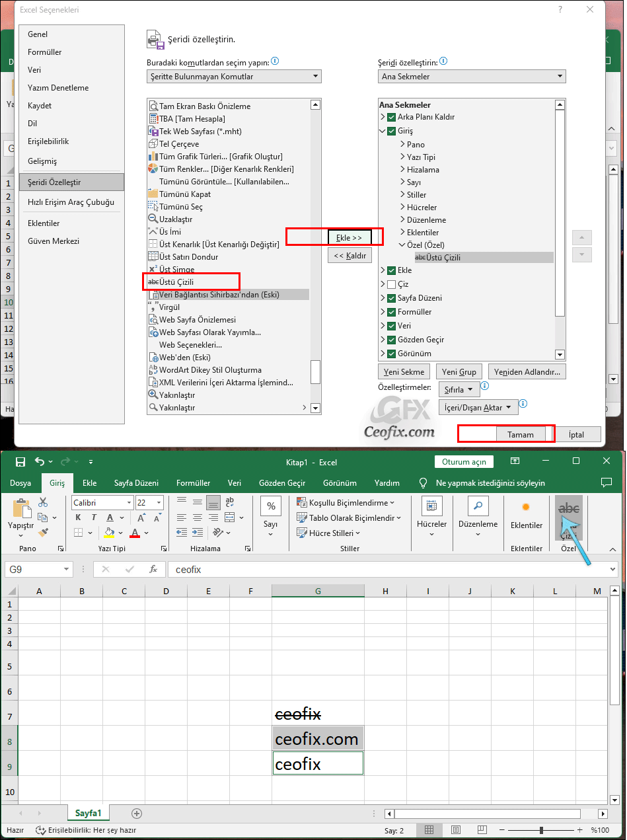Toggle the Gözden Geçir checkbox
This screenshot has height=840, width=627.
click(x=392, y=340)
